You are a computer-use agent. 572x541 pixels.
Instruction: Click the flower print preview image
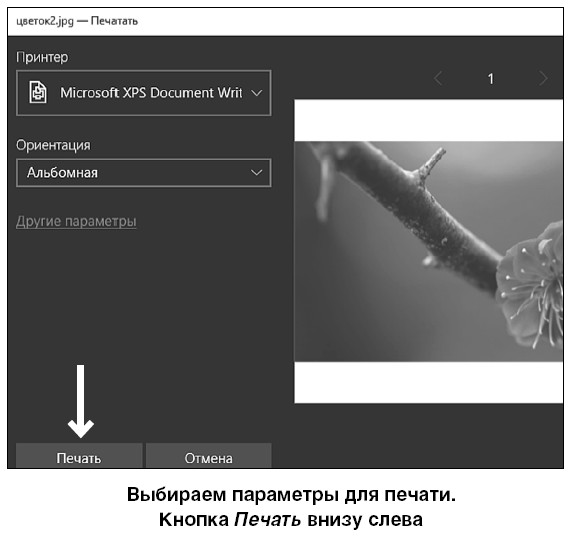(x=429, y=251)
